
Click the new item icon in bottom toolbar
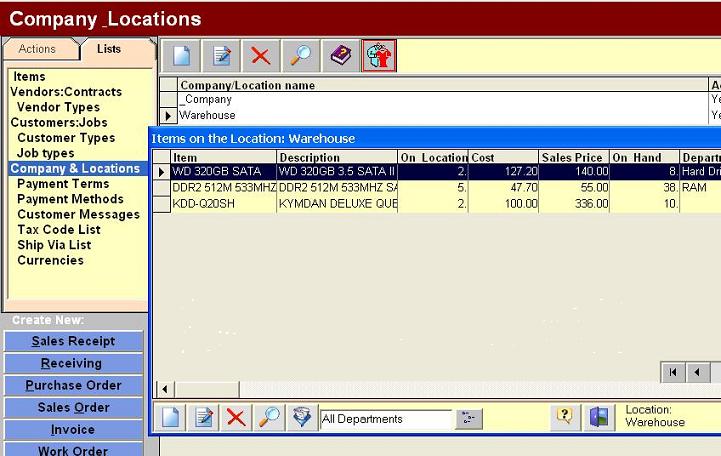171,418
